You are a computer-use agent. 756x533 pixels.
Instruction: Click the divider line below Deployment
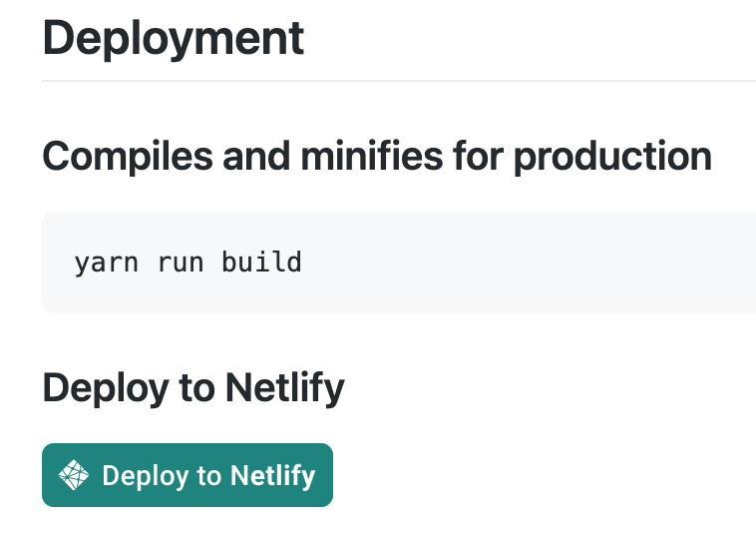[x=399, y=80]
